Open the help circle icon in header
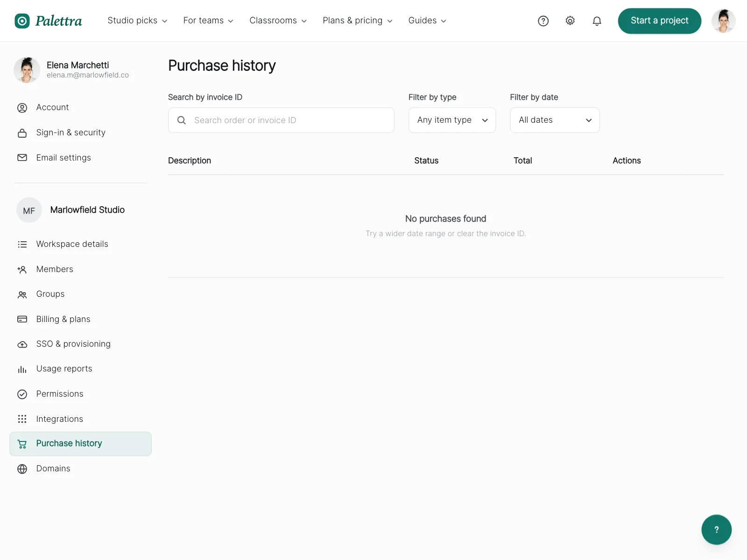The height and width of the screenshot is (560, 747). coord(543,21)
